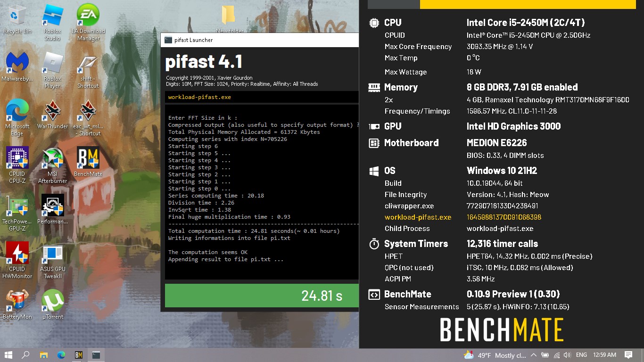Open the BatteryMon desktop icon

[17, 304]
